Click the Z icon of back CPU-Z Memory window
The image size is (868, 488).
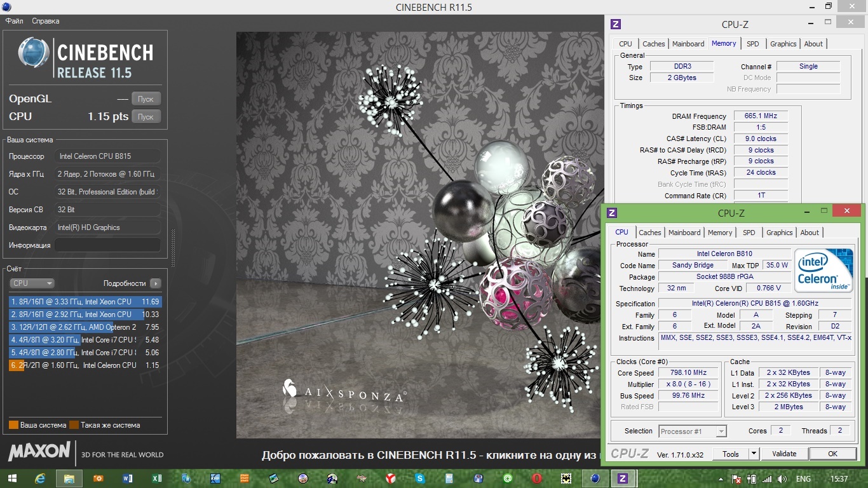point(615,24)
